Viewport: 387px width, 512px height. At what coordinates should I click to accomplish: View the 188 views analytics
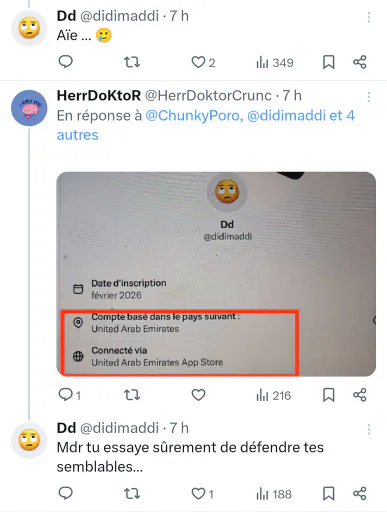pyautogui.click(x=274, y=494)
